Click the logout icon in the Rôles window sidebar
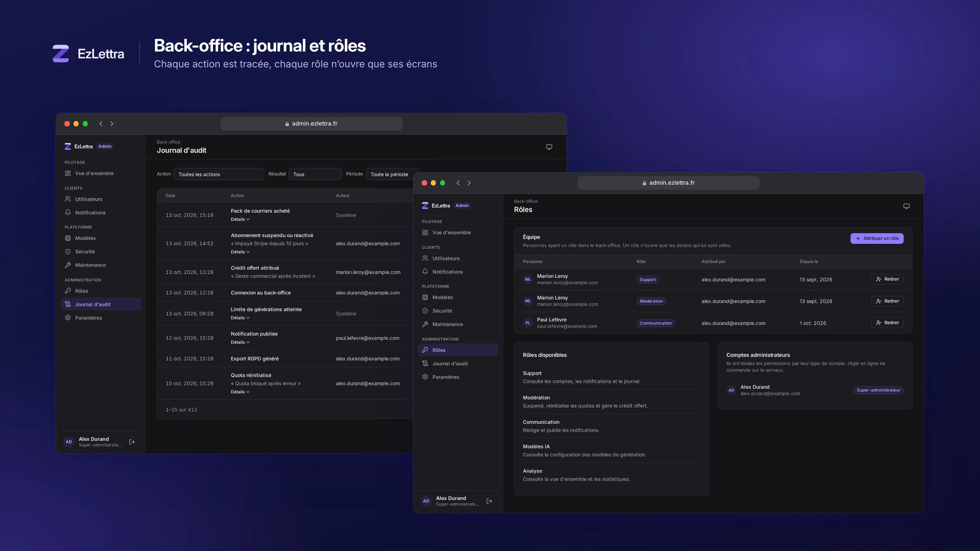 489,501
